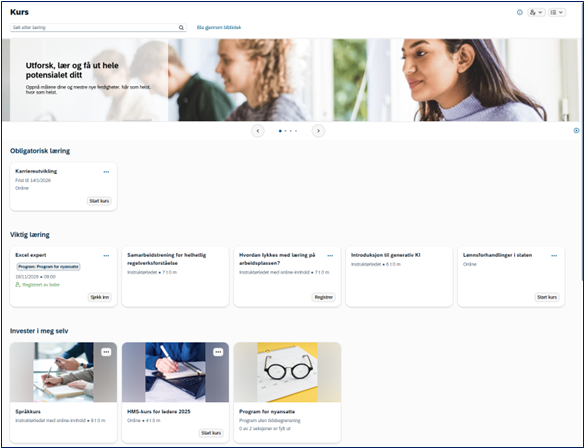Click Registrer on Hvordan lykkes card

point(324,297)
